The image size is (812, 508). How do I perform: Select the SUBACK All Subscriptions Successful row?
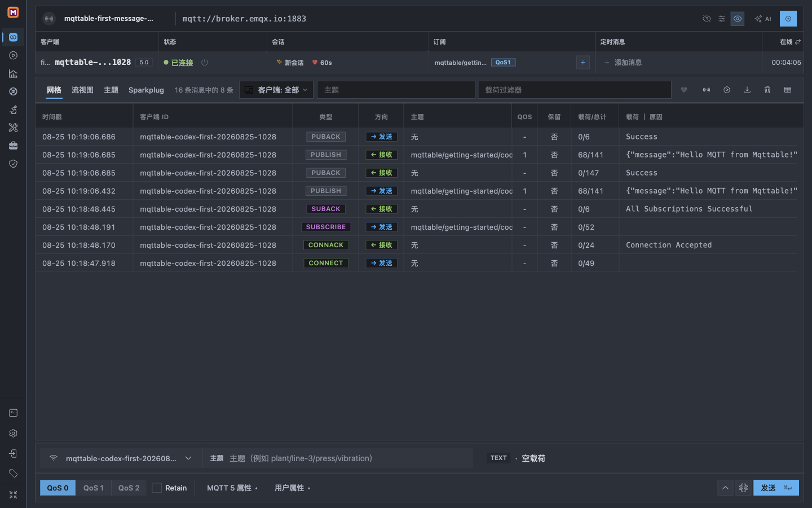click(x=416, y=209)
